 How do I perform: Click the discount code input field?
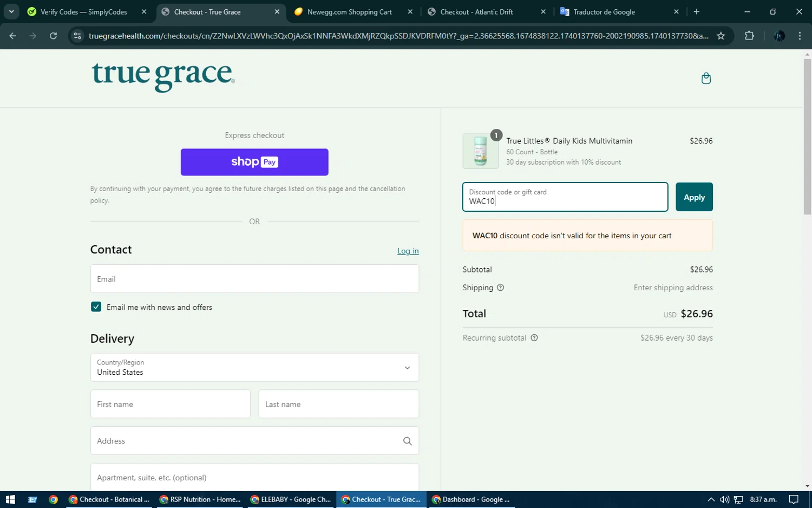[x=565, y=197]
